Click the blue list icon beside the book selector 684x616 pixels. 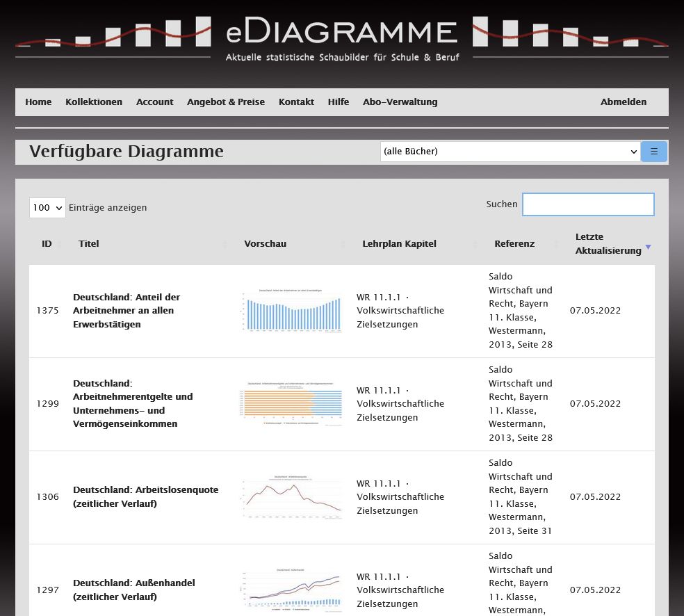(x=653, y=151)
